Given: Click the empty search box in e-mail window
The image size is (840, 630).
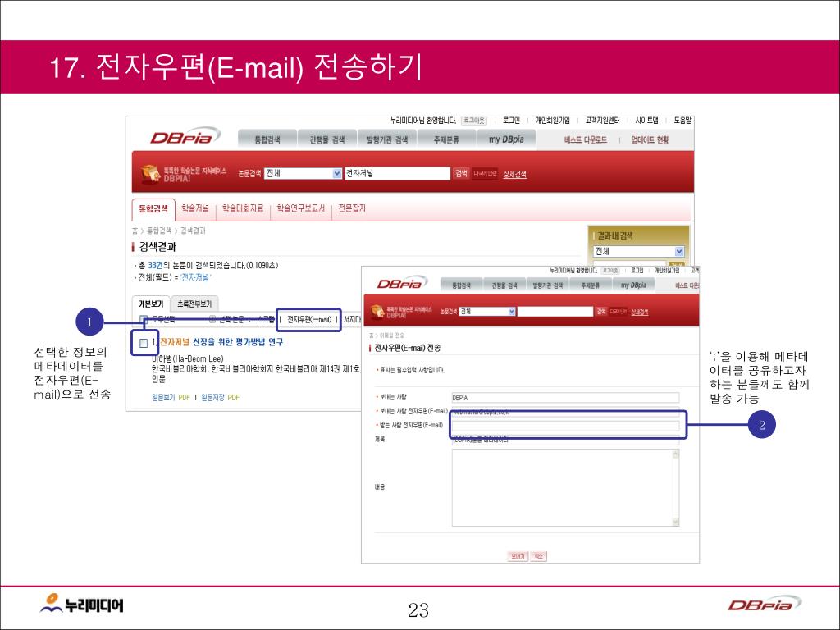Looking at the screenshot, I should point(555,311).
